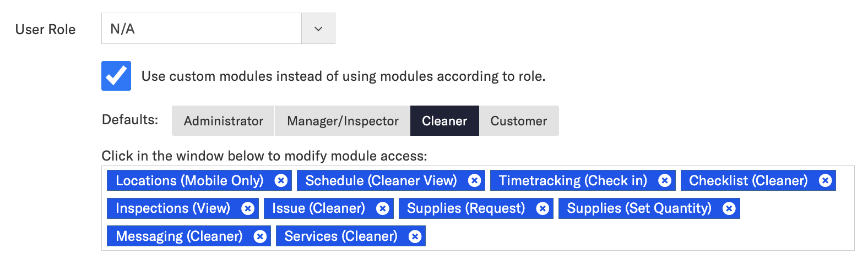Apply Customer default modules
868x265 pixels.
coord(519,121)
